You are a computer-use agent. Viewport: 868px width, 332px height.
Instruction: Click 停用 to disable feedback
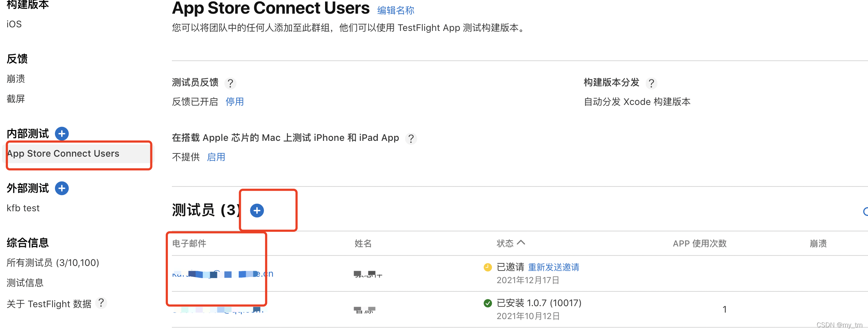click(234, 102)
